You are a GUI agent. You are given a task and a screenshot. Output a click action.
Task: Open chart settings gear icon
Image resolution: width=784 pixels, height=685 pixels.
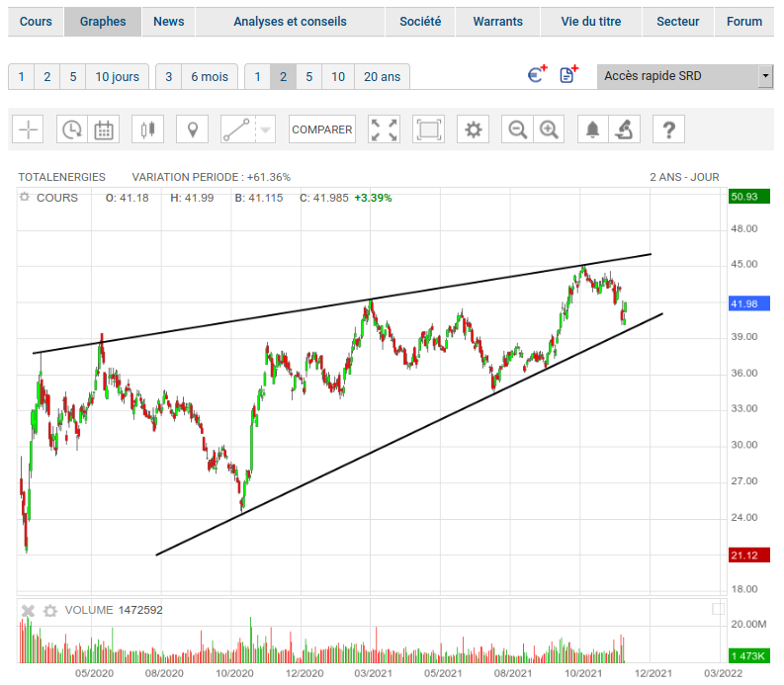473,129
